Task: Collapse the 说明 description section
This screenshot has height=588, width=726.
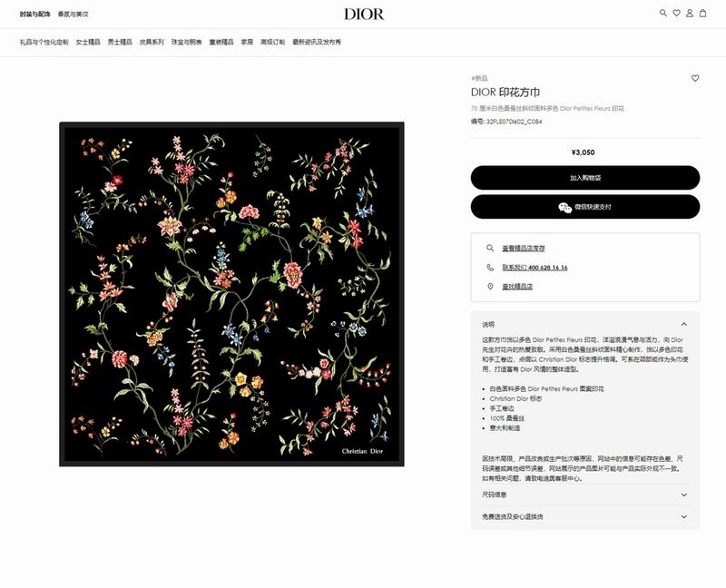Action: pos(684,324)
